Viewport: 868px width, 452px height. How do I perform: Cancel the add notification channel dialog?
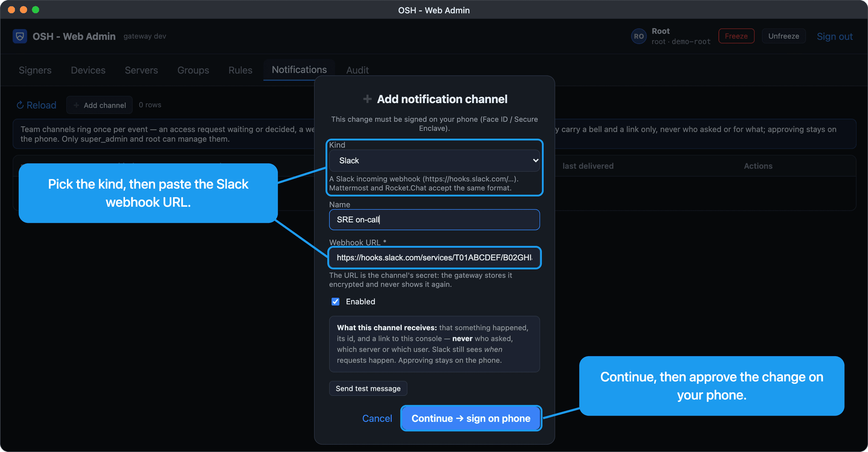[x=377, y=419]
